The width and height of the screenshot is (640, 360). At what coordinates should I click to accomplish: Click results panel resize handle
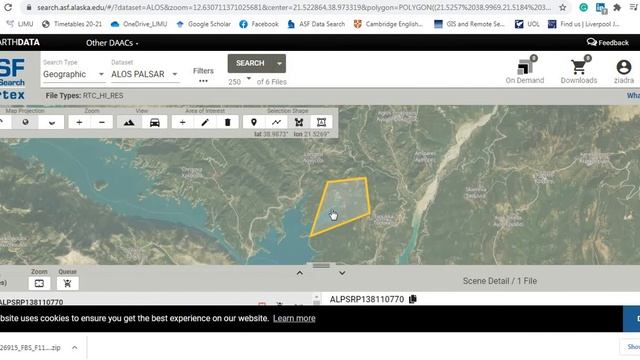click(321, 266)
